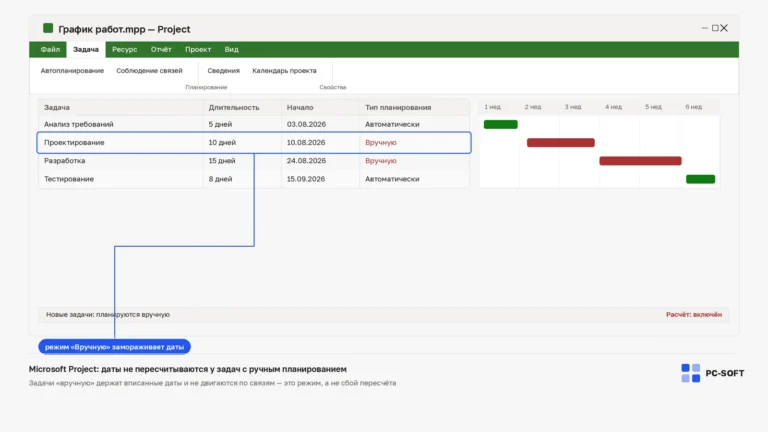Click the Новые задачи status bar entry
768x432 pixels.
(x=108, y=314)
